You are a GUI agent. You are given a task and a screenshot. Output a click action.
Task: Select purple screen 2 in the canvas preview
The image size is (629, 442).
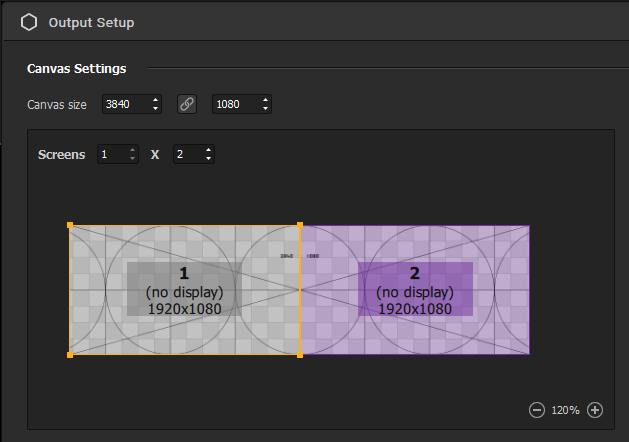(x=415, y=290)
